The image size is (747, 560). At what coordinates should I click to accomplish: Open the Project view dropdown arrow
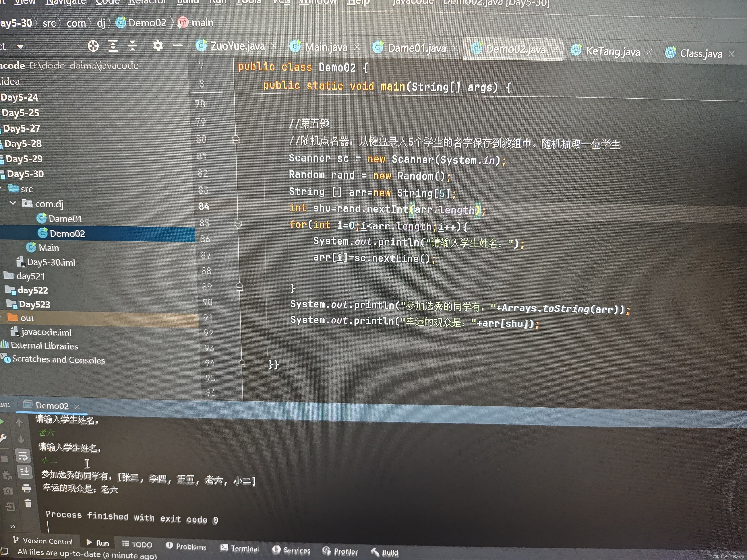point(20,46)
